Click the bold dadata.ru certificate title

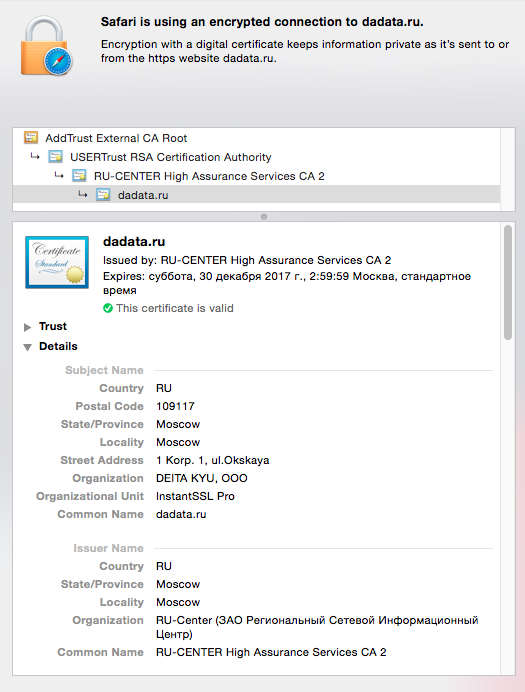134,241
